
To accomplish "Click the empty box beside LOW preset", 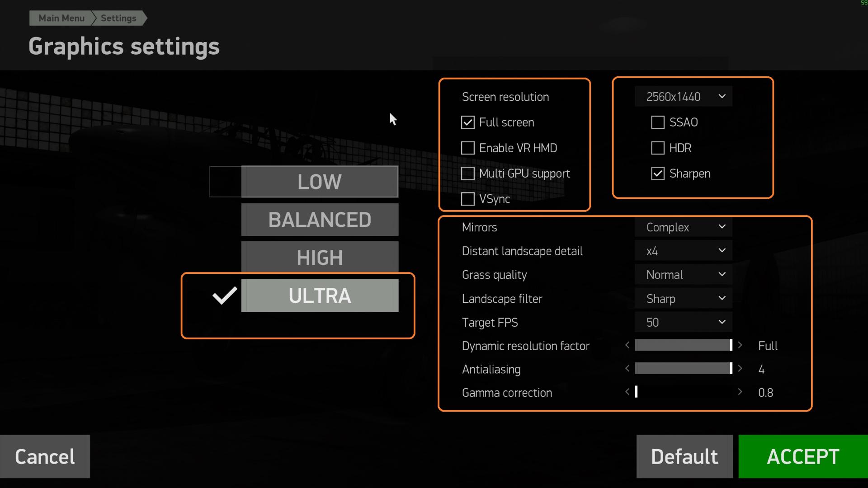I will coord(226,182).
